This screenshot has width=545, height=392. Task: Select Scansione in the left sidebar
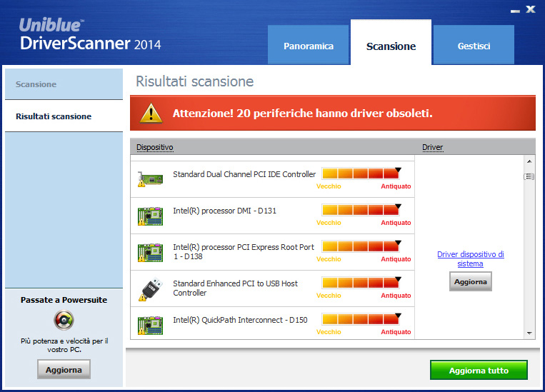pos(36,84)
